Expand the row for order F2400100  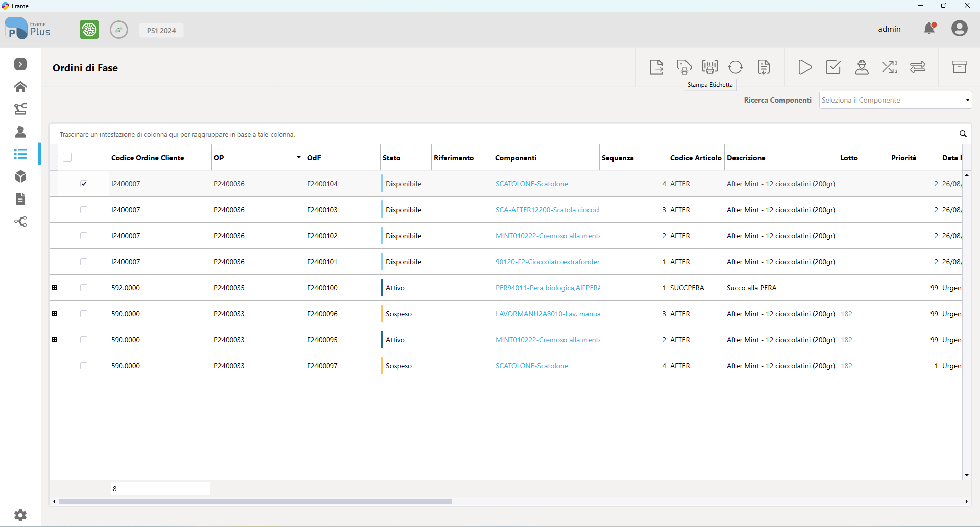[x=55, y=288]
